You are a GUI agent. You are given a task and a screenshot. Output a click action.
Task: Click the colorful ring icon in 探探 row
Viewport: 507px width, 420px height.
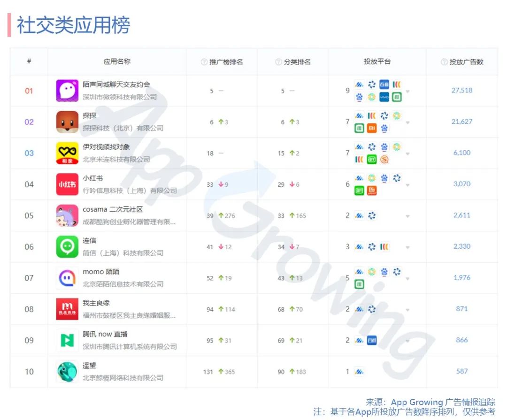[396, 115]
